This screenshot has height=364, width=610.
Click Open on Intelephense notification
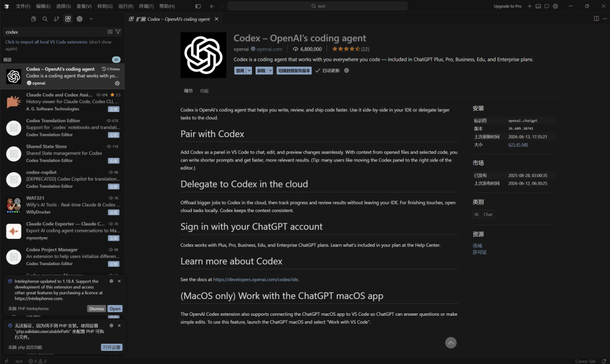pos(115,309)
